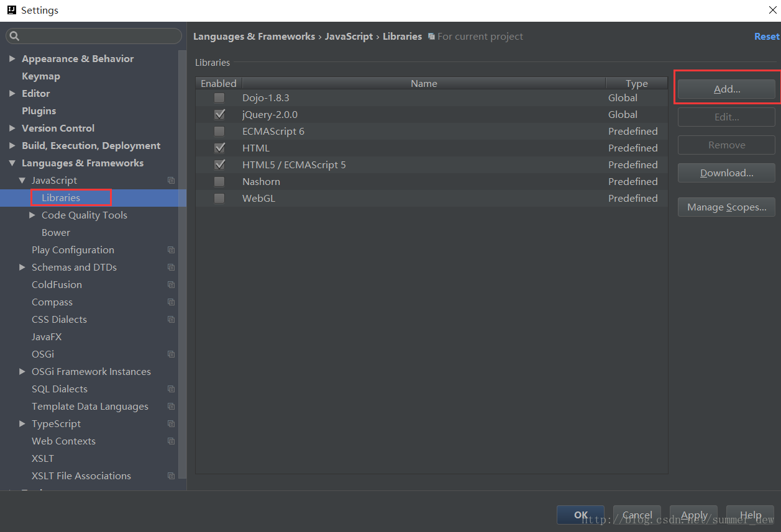This screenshot has width=781, height=532.
Task: Expand the Appearance & Behavior section
Action: [12, 59]
